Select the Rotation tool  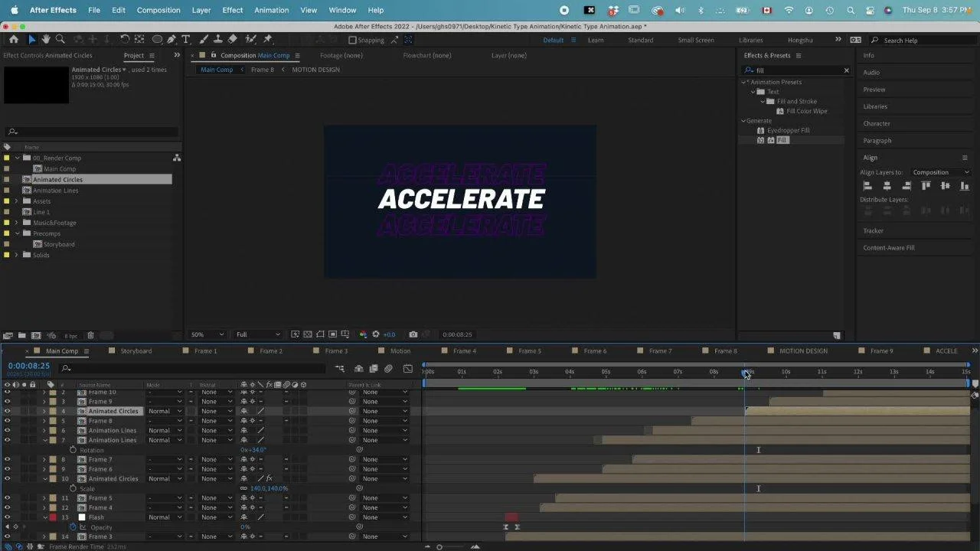[125, 39]
